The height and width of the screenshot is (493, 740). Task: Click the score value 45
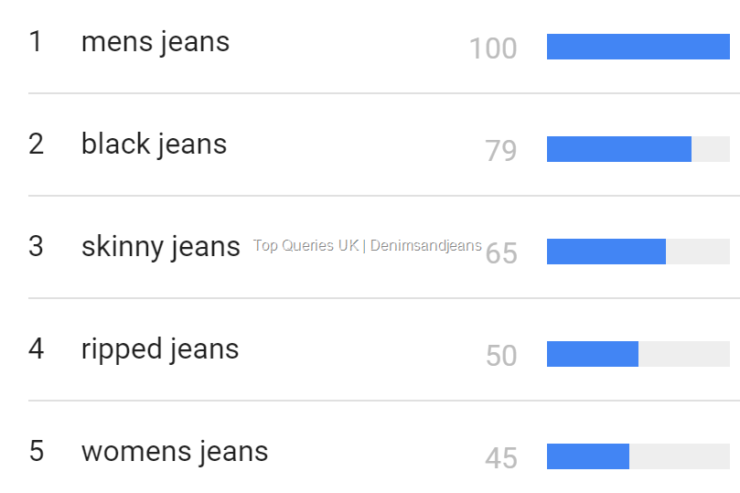coord(501,458)
